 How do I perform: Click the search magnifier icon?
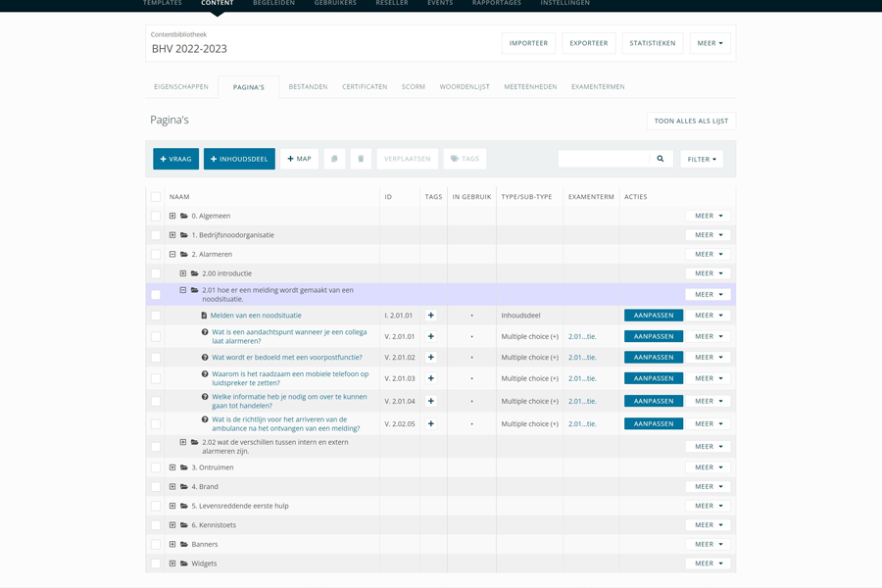pos(661,159)
